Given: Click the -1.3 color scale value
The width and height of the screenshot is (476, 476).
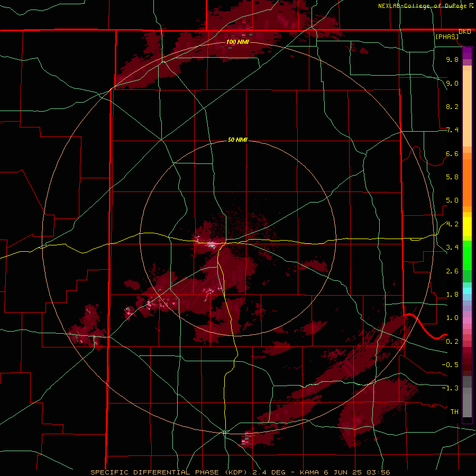Looking at the screenshot, I should tap(450, 388).
